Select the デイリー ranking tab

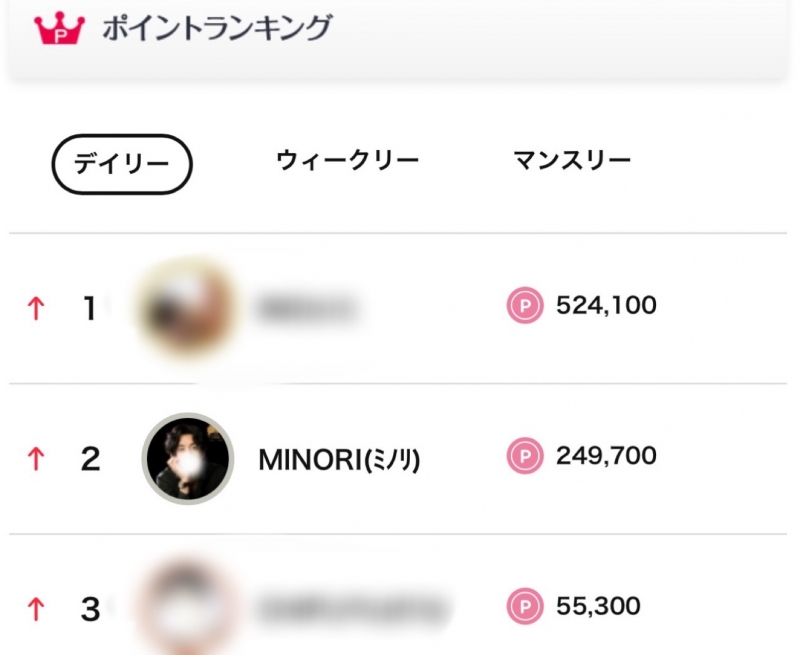tap(121, 158)
